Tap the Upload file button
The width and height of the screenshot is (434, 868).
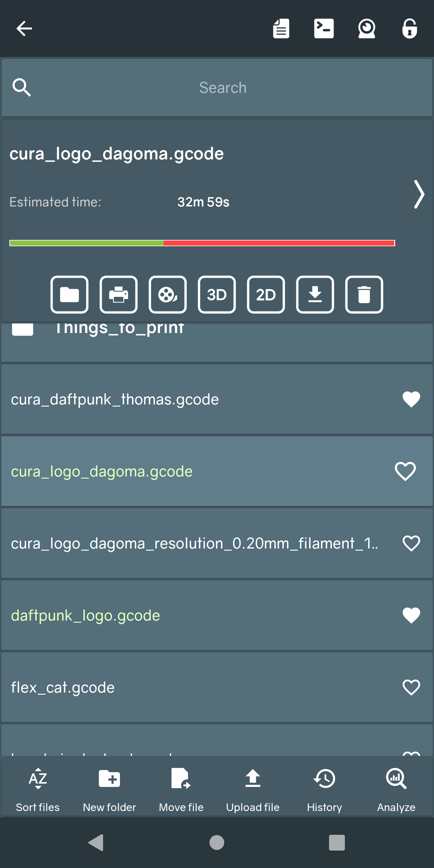253,788
